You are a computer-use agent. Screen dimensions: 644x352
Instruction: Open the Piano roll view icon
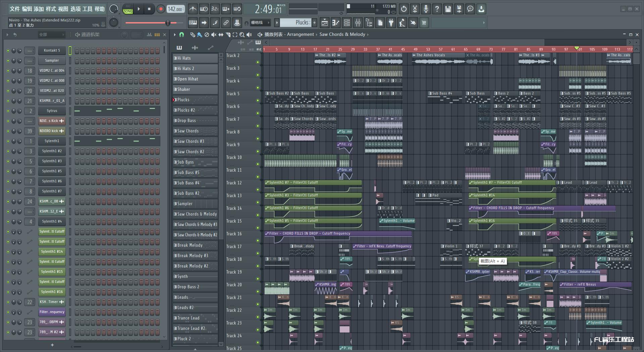point(336,23)
